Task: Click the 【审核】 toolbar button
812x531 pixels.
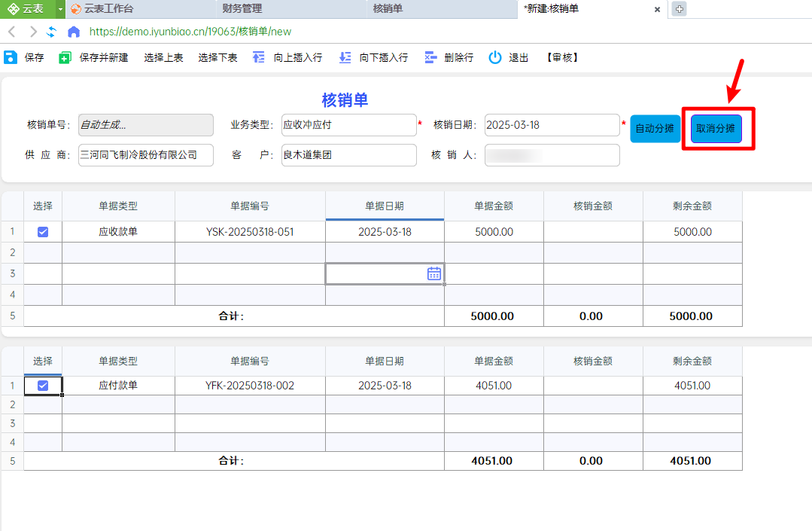Action: [x=562, y=57]
